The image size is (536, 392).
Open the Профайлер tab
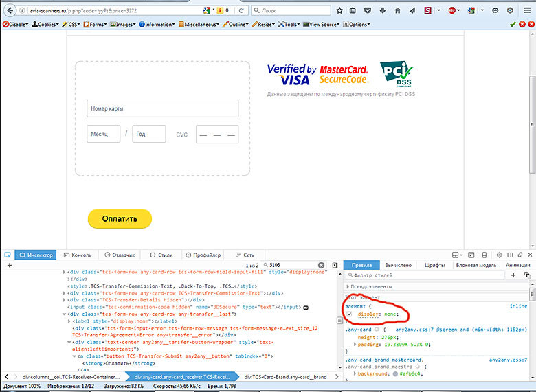pyautogui.click(x=203, y=255)
